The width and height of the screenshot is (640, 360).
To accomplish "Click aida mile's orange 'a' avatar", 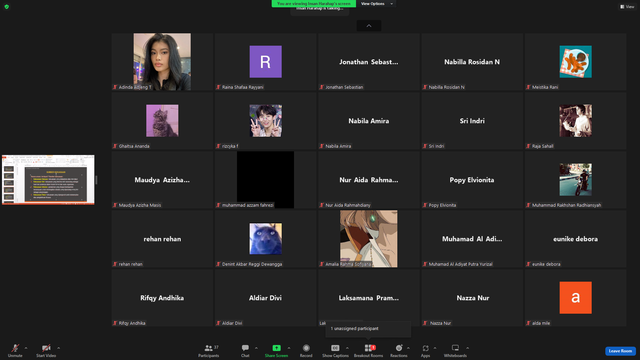I will [576, 298].
